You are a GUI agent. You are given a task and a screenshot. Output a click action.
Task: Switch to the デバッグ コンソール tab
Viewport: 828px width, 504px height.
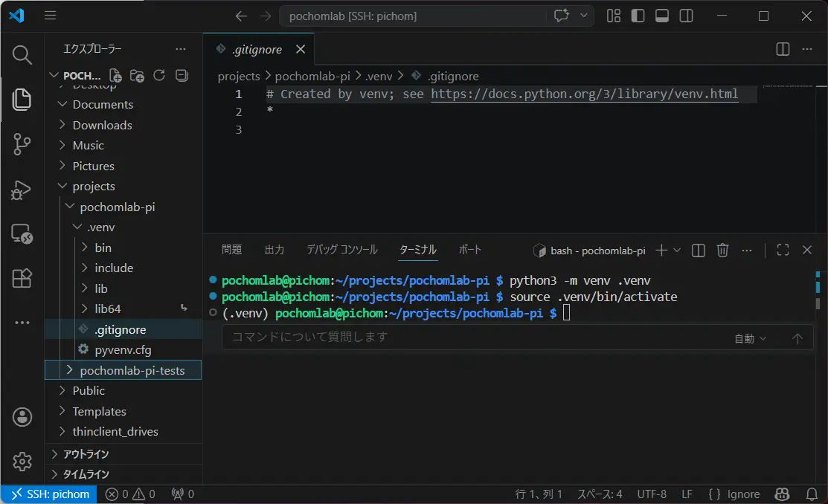342,249
